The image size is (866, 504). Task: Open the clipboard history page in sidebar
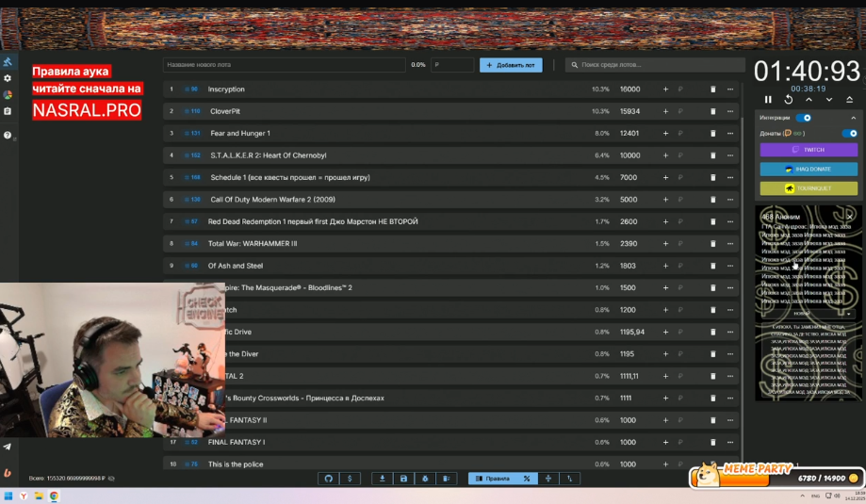[8, 111]
